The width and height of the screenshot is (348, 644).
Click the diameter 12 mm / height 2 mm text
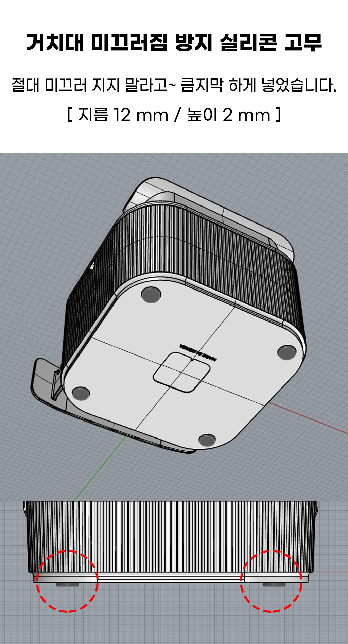174,115
